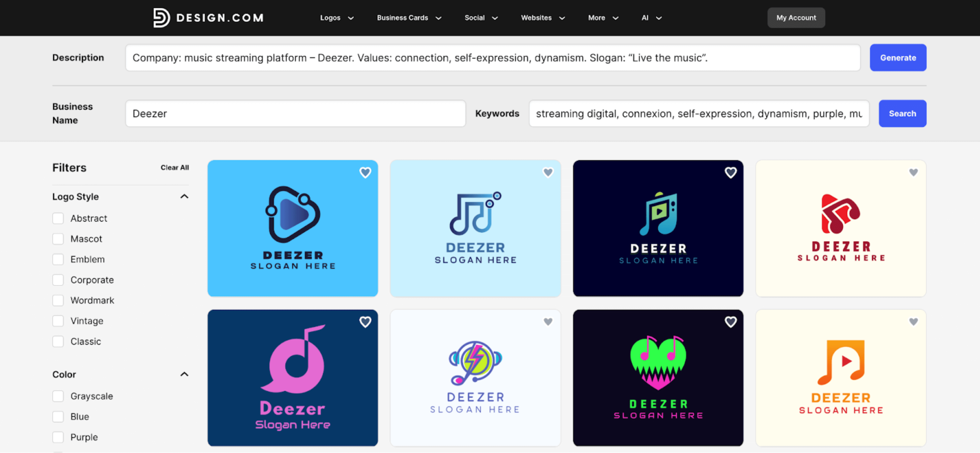
Task: Favorite the red heart-note Deezer logo
Action: pyautogui.click(x=914, y=173)
